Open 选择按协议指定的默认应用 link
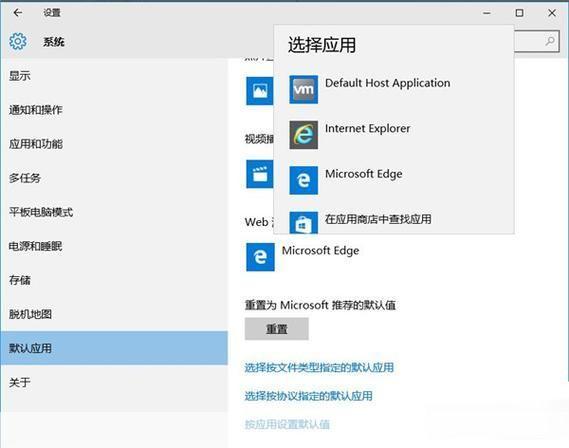 click(308, 396)
